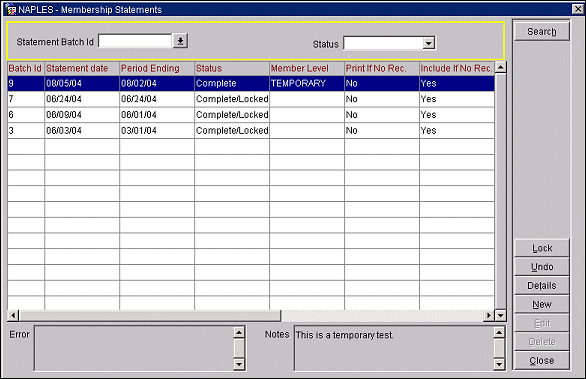The image size is (586, 379).
Task: Click period ending 03/01/04
Action: (157, 130)
